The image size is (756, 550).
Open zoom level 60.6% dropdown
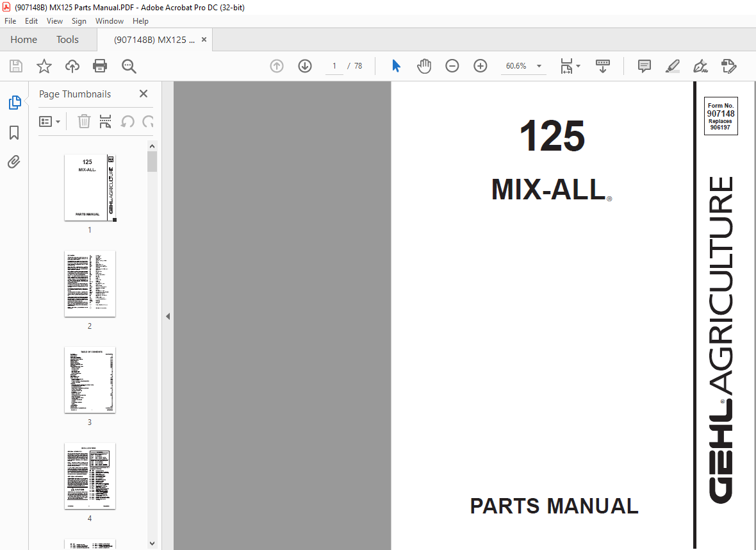[x=539, y=66]
